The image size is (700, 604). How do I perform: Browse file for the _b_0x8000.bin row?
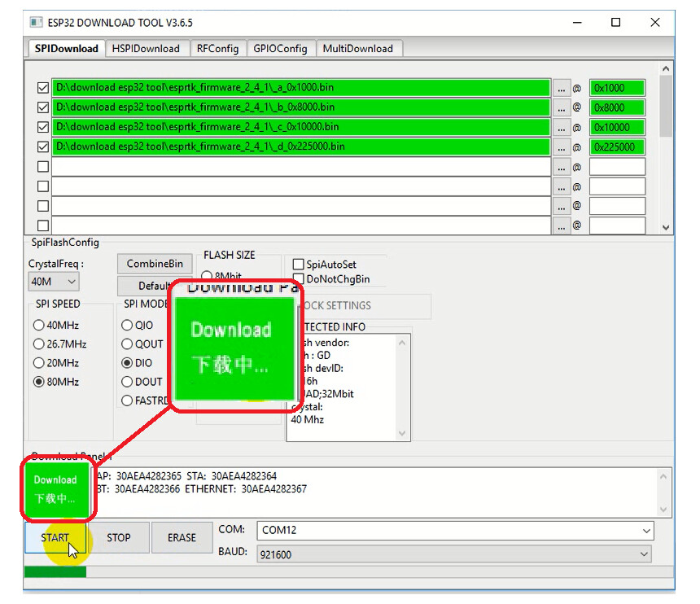click(561, 107)
